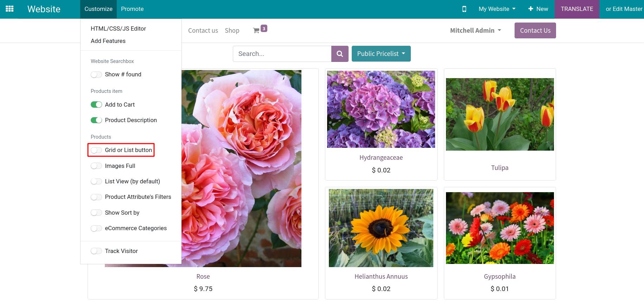Open the apps grid menu icon
The height and width of the screenshot is (303, 644).
(x=9, y=9)
